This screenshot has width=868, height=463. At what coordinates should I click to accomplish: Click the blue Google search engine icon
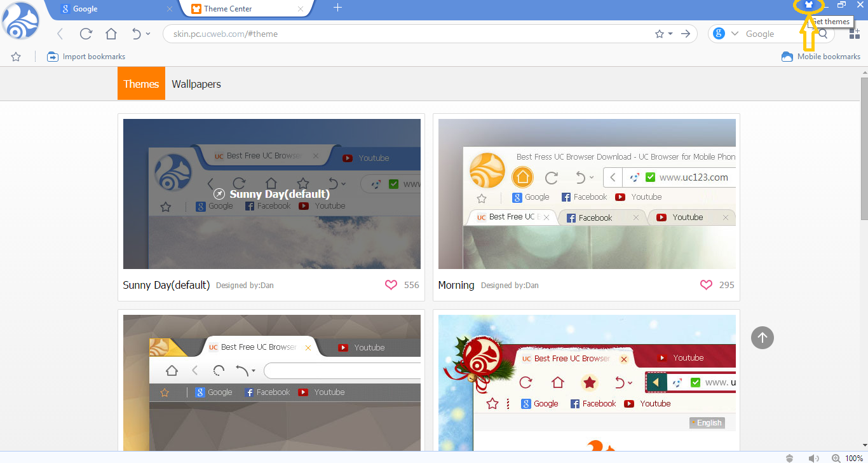click(x=719, y=34)
